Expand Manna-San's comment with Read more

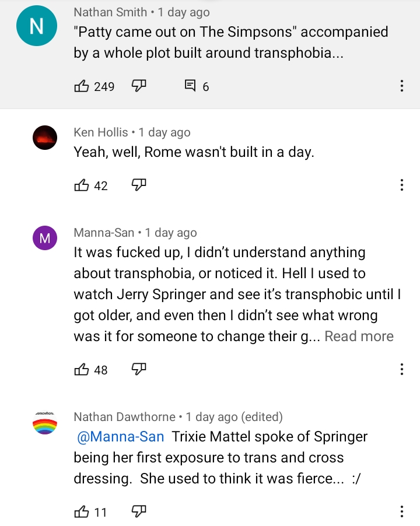pos(359,336)
